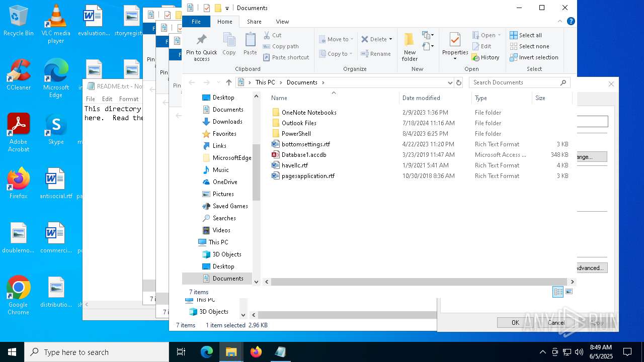Open Microsoft Edge from the taskbar
The width and height of the screenshot is (644, 362).
pyautogui.click(x=207, y=352)
